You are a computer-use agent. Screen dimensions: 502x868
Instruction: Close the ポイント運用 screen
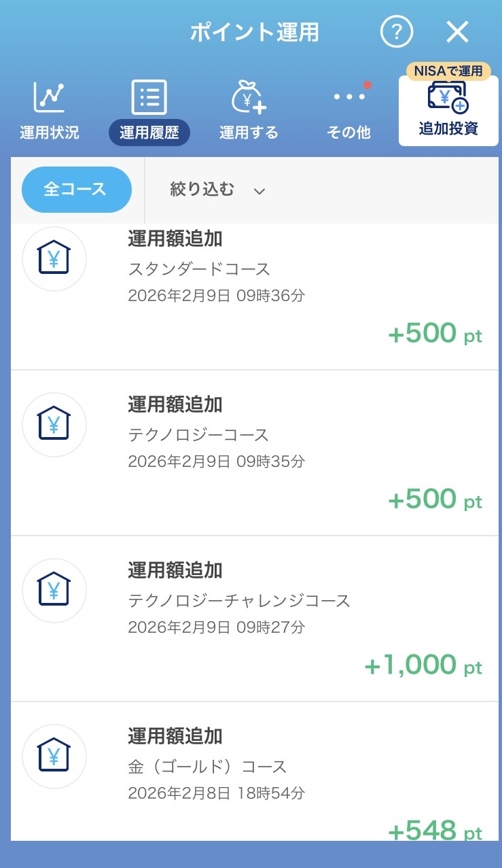[458, 32]
